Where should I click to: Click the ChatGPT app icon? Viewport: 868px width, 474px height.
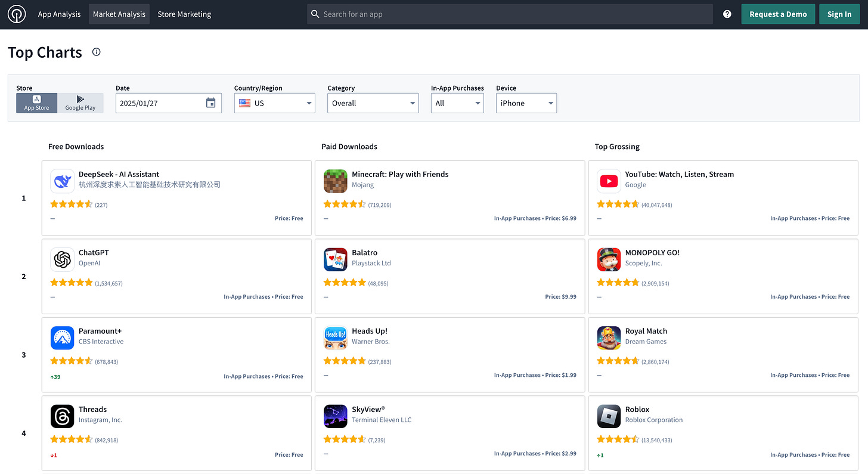[62, 260]
